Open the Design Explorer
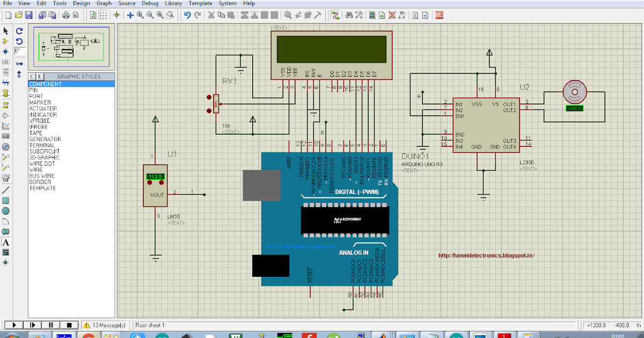 [372, 15]
